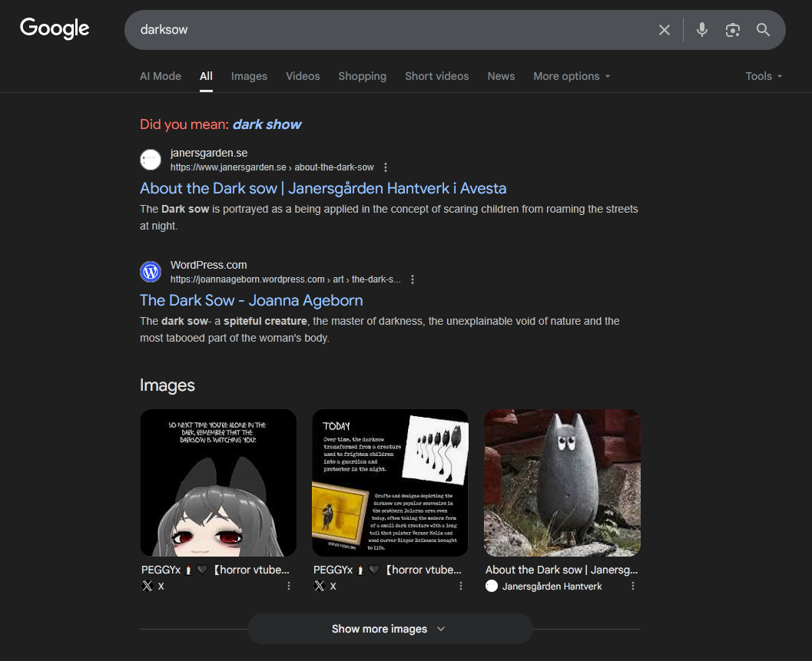Open the Images section heading
Screen dimensions: 812x661
point(167,385)
